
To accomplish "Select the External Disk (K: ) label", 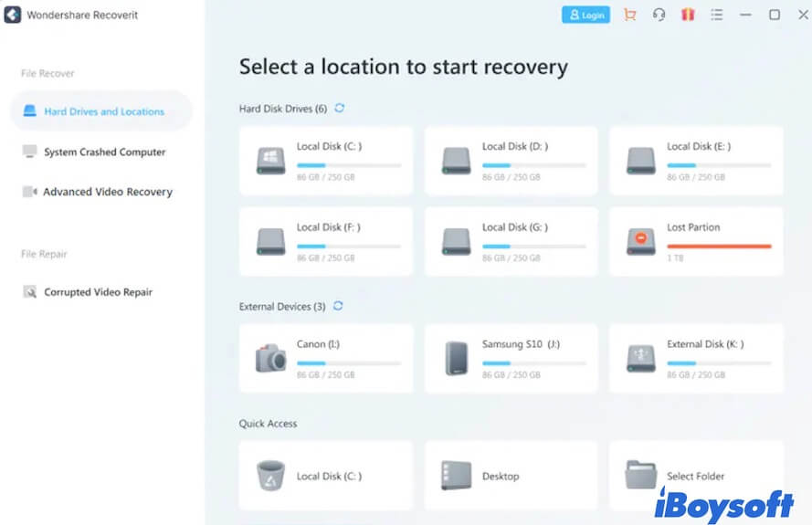I will pos(705,344).
